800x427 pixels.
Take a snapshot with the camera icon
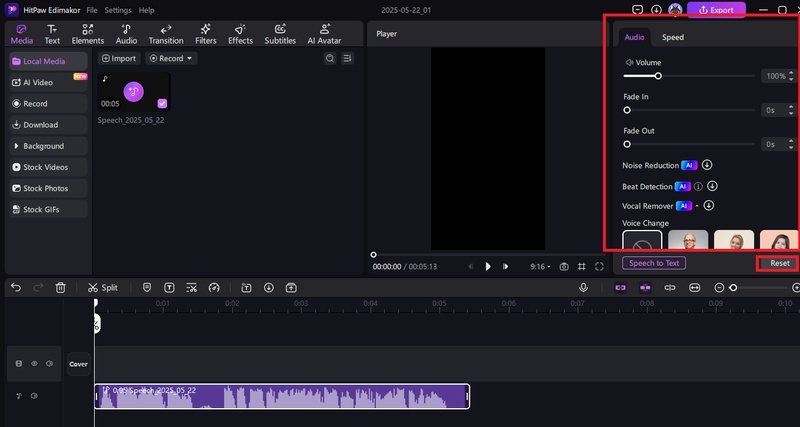pyautogui.click(x=564, y=266)
